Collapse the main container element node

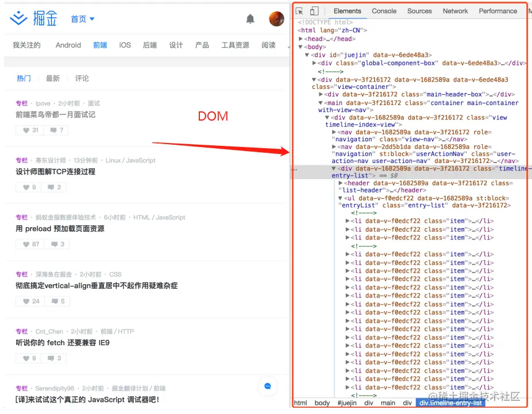pos(321,103)
